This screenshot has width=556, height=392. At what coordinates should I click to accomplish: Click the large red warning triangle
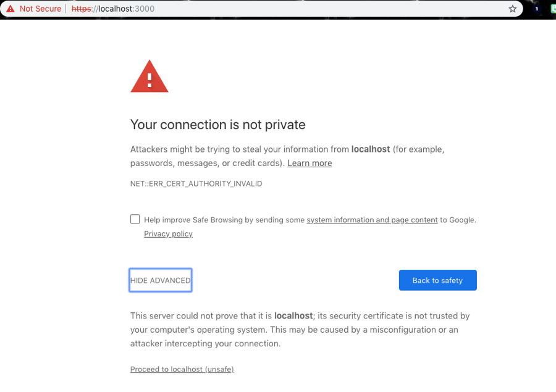150,77
